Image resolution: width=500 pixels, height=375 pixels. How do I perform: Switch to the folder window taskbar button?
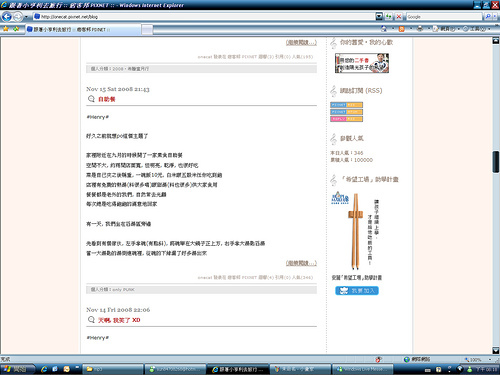113,369
